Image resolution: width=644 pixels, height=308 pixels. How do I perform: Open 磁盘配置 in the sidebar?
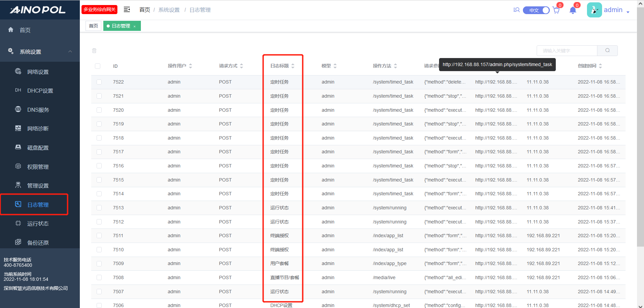(38, 148)
